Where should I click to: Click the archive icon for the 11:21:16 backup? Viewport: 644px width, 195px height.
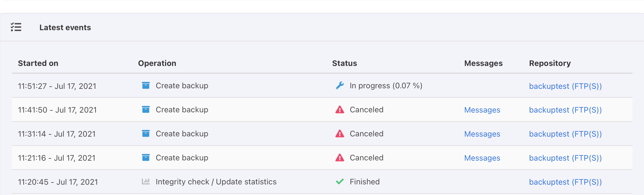[x=146, y=158]
